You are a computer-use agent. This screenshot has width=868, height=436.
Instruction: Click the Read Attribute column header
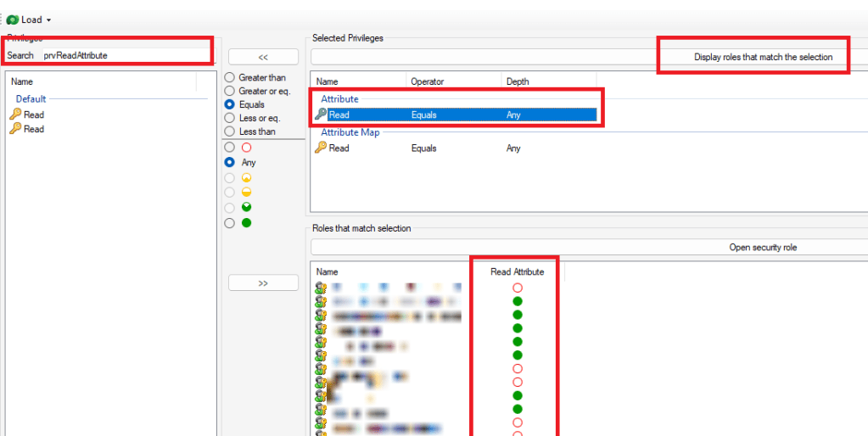[x=517, y=271]
